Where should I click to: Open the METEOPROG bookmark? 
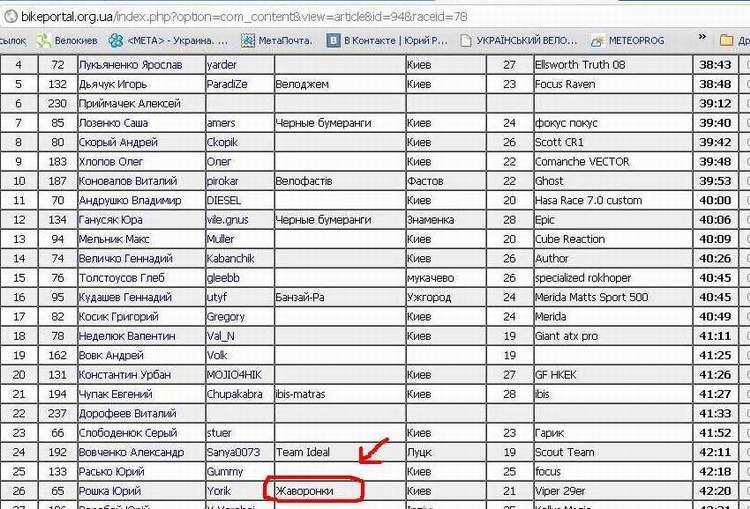click(x=632, y=40)
